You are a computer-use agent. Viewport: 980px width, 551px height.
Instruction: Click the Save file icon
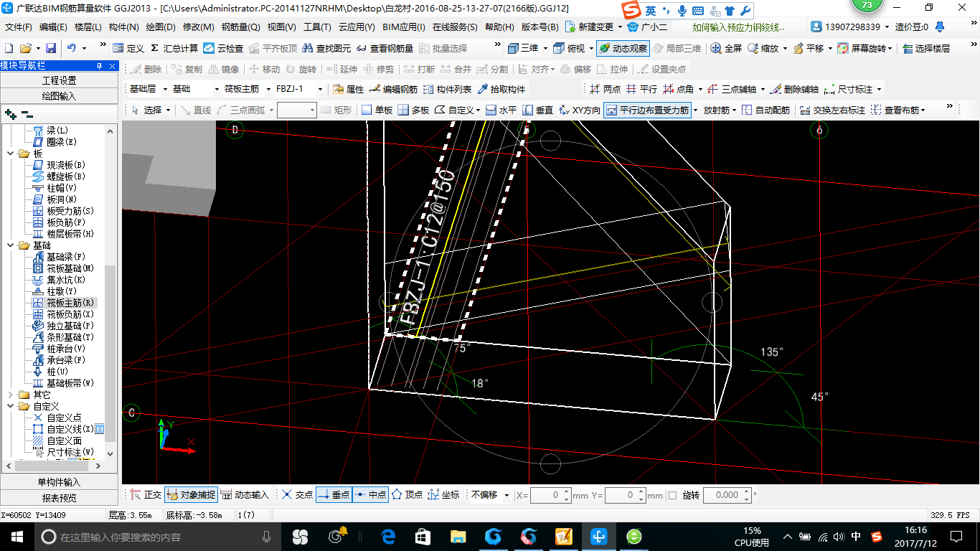pos(51,48)
